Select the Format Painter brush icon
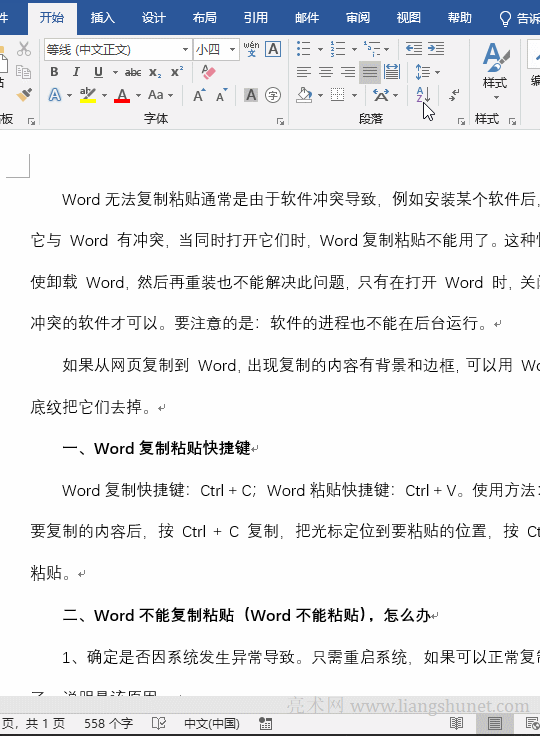 [24, 95]
